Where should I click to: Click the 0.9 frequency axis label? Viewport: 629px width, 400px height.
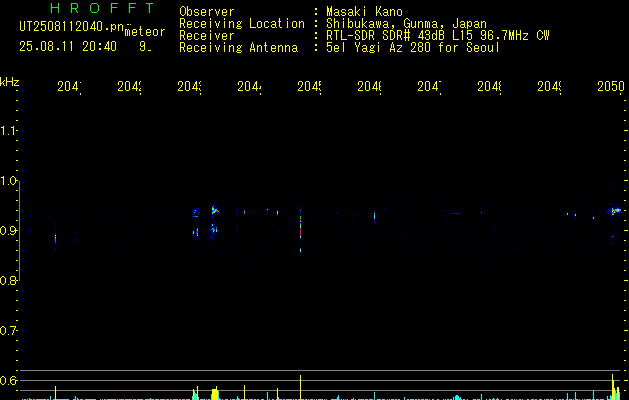coord(8,231)
